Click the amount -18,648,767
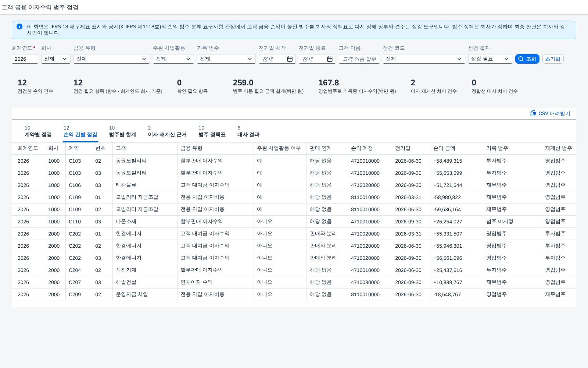This screenshot has height=368, width=588. tap(447, 294)
